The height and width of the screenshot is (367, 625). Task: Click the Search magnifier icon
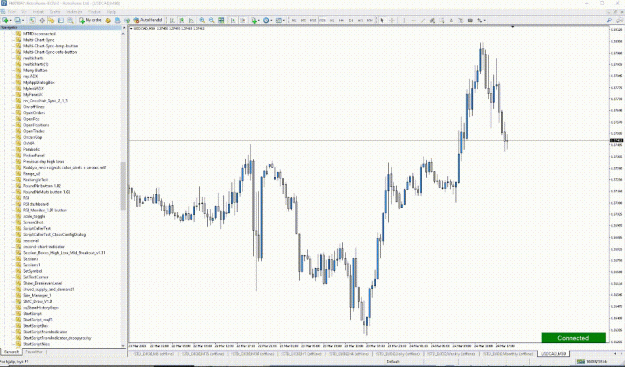(609, 20)
